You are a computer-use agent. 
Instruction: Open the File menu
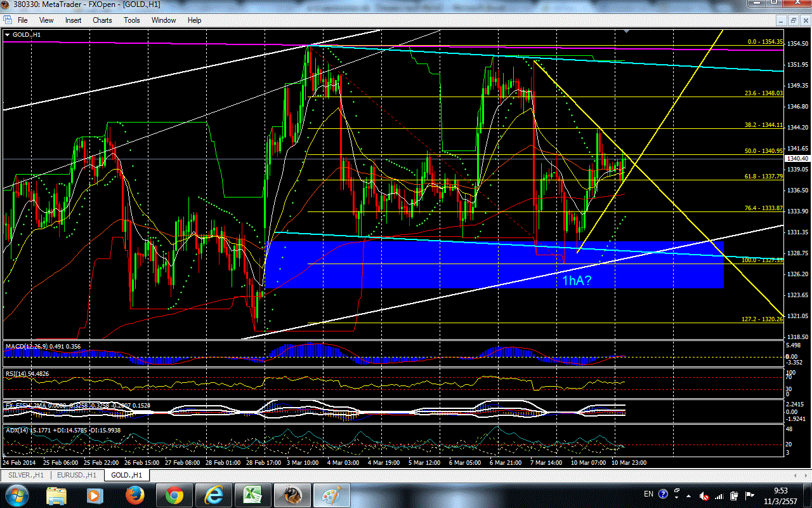point(22,20)
